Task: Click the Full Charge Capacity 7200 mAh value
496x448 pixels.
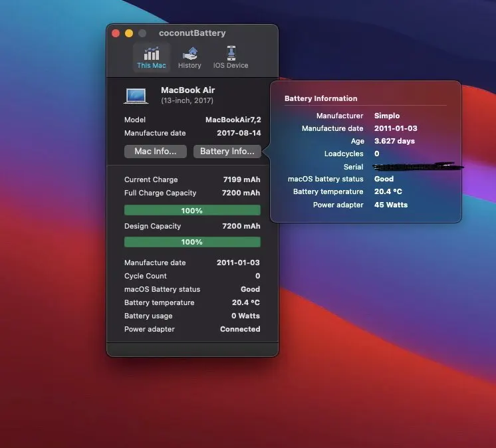Action: (x=241, y=193)
